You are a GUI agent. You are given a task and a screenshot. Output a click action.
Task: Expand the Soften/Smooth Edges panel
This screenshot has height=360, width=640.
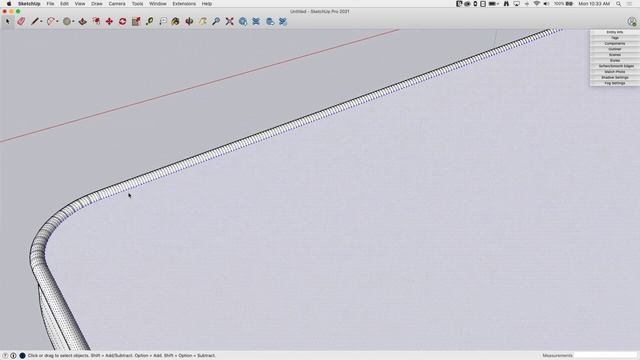click(x=615, y=66)
